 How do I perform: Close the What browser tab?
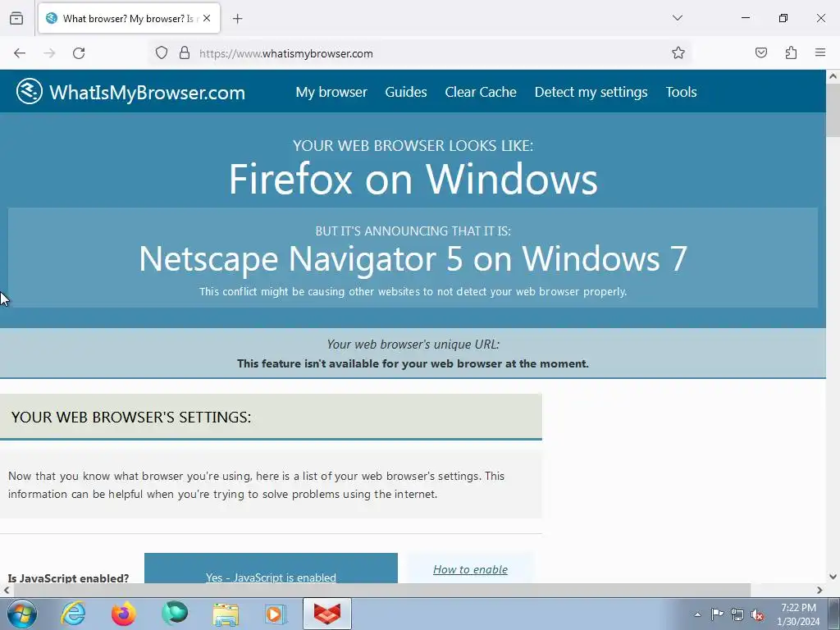[207, 18]
